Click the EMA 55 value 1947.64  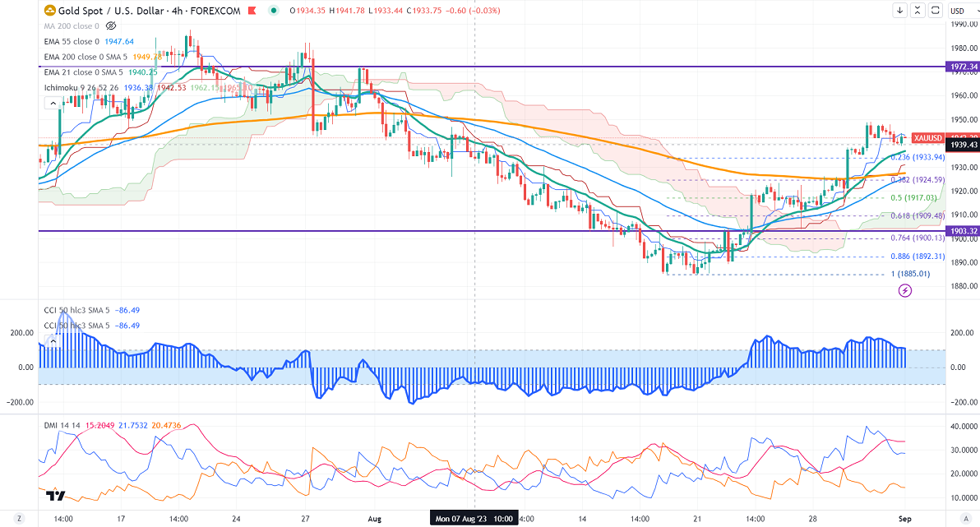(119, 42)
